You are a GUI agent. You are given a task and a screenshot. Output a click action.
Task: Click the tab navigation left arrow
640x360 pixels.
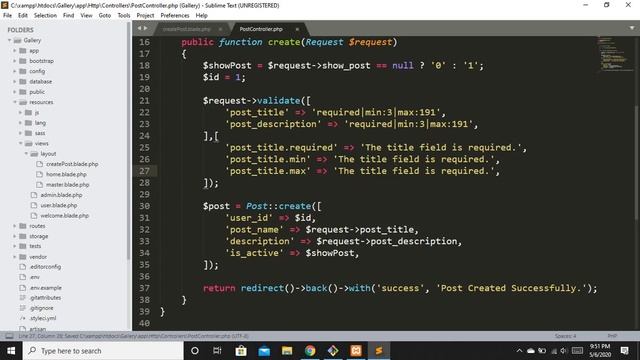[139, 28]
